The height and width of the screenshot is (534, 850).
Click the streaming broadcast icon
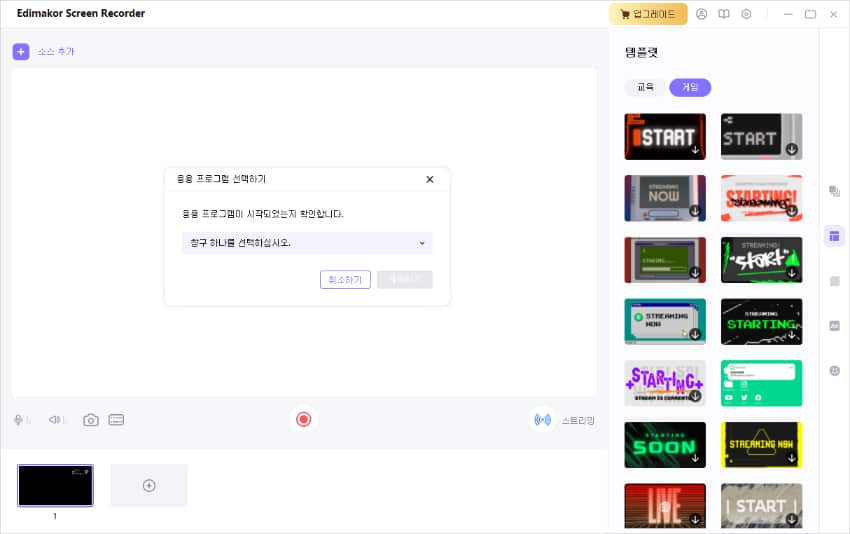pos(543,420)
